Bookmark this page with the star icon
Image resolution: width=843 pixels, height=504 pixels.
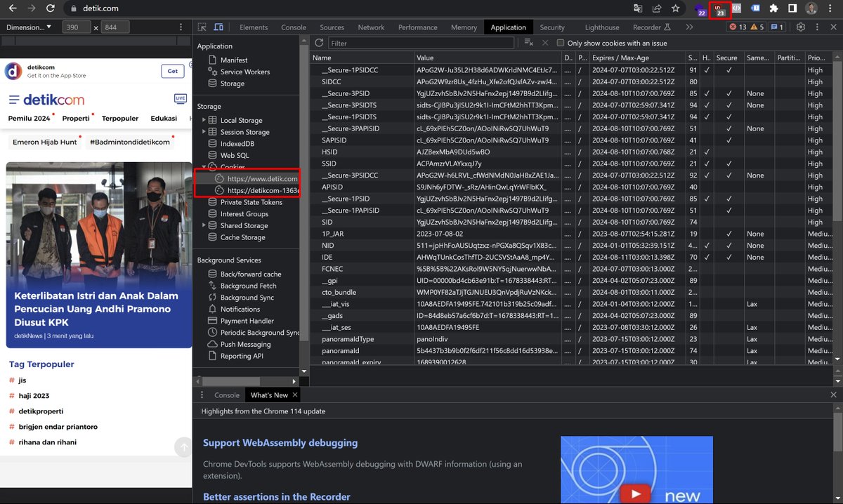(675, 9)
